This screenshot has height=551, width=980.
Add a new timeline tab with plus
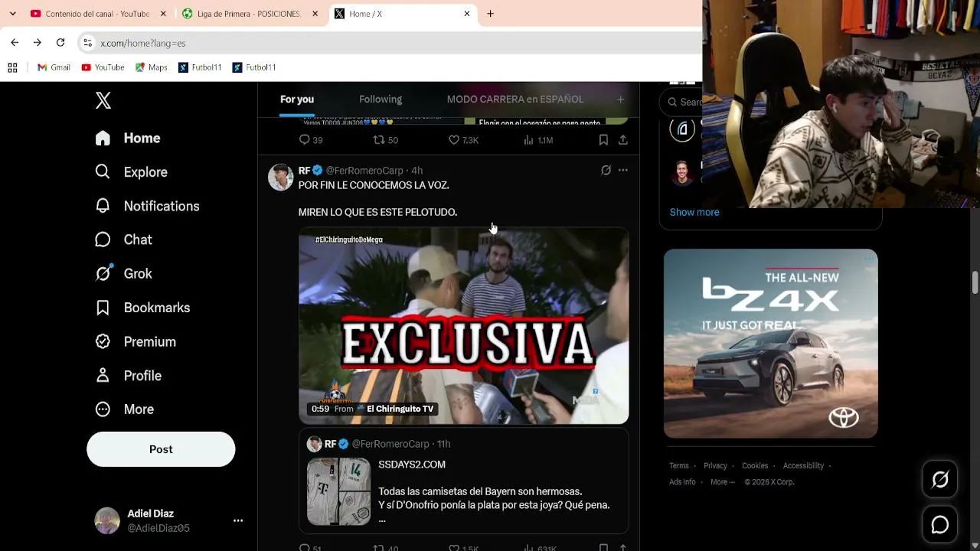pos(621,99)
